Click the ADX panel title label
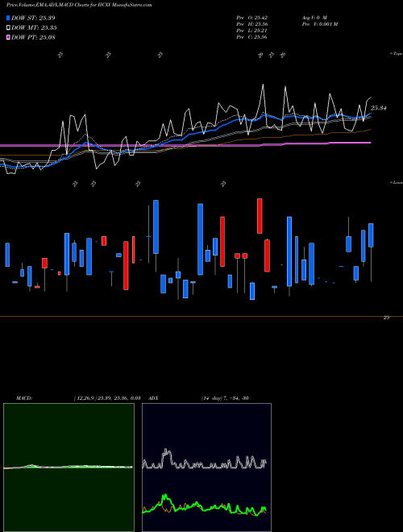403x532 pixels. (x=153, y=398)
